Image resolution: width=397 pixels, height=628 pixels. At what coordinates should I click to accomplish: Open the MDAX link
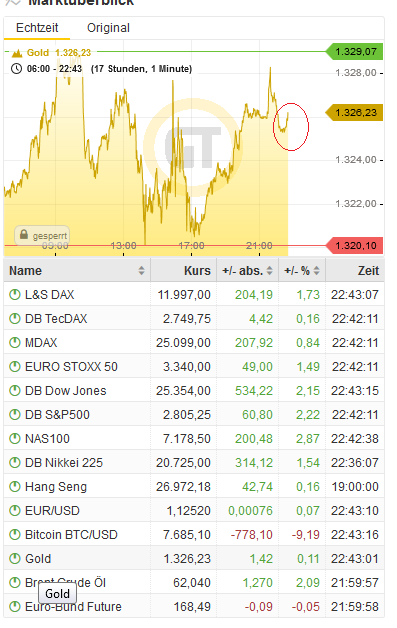pyautogui.click(x=41, y=343)
